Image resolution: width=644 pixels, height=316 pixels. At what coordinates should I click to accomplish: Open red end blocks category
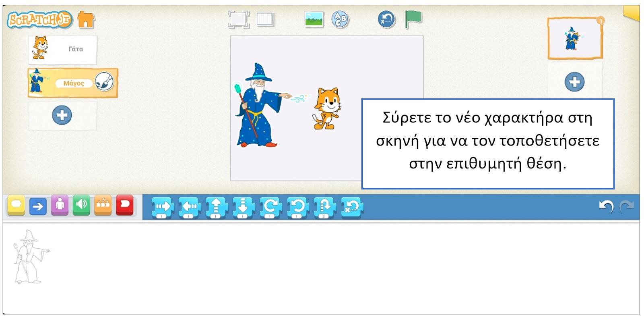tap(125, 206)
